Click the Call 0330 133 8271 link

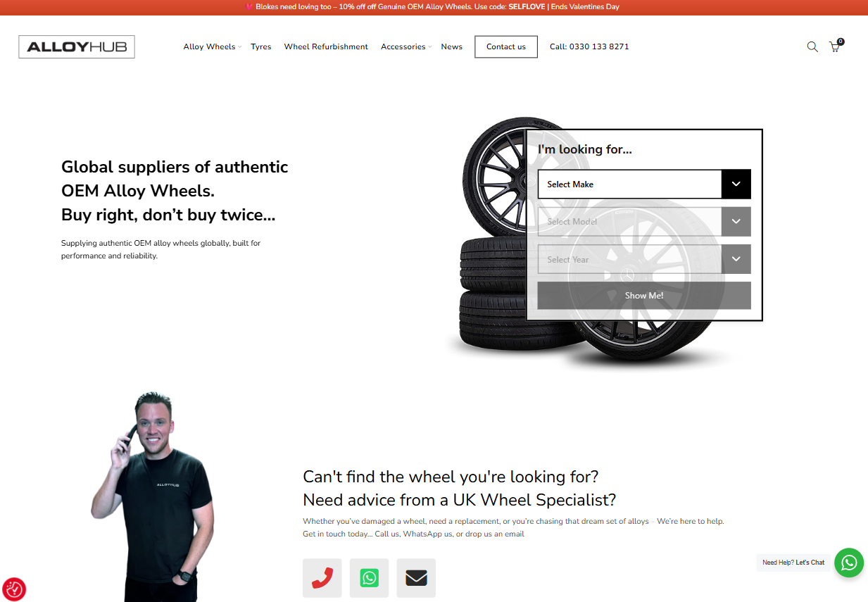pos(589,47)
